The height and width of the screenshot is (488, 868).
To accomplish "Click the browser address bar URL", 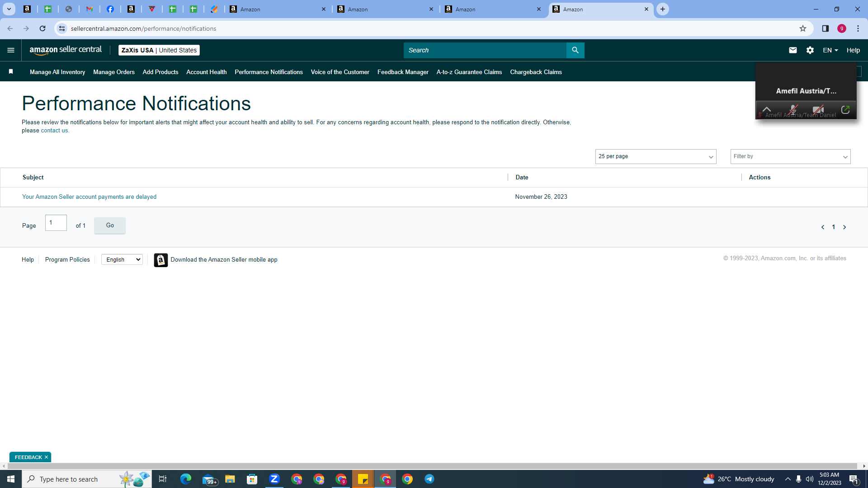I will pyautogui.click(x=143, y=28).
